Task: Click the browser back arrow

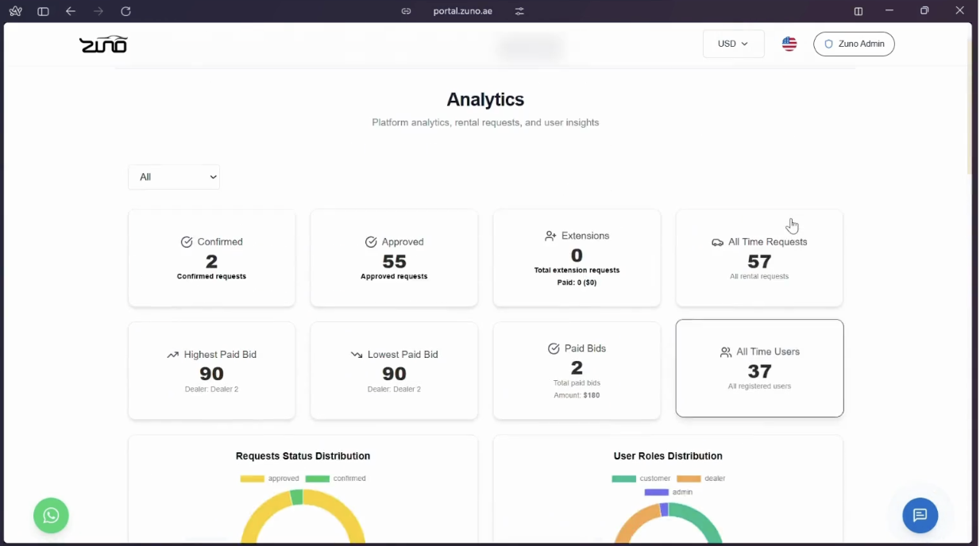Action: pos(71,11)
